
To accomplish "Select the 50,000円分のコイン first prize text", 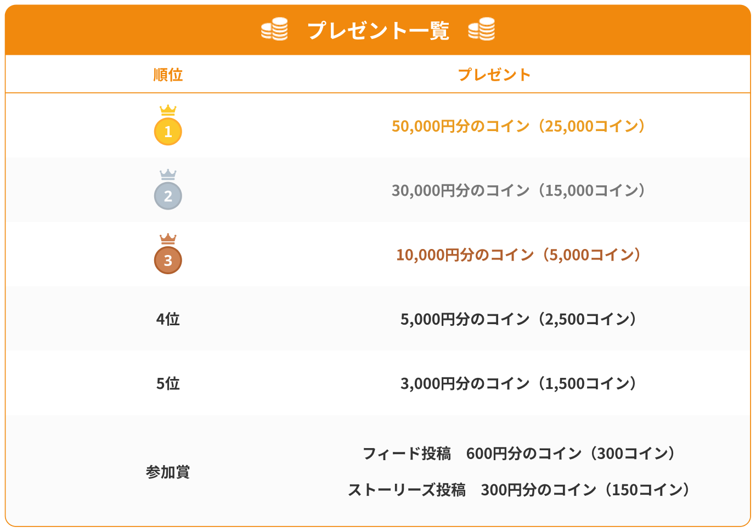I will [x=518, y=126].
